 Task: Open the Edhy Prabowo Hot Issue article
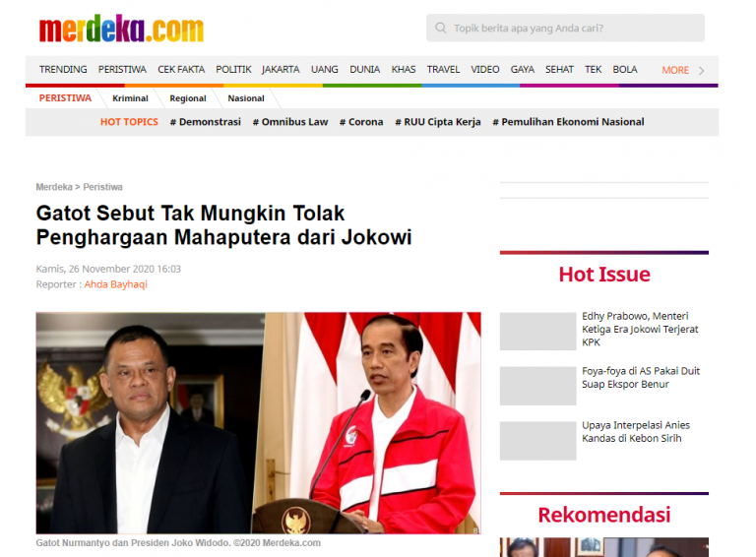click(x=640, y=329)
